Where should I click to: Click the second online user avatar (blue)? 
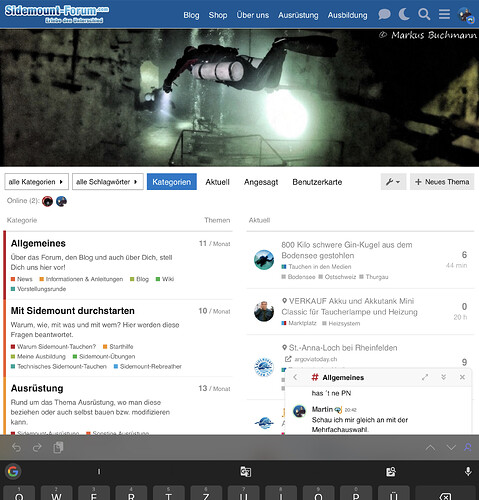click(61, 201)
